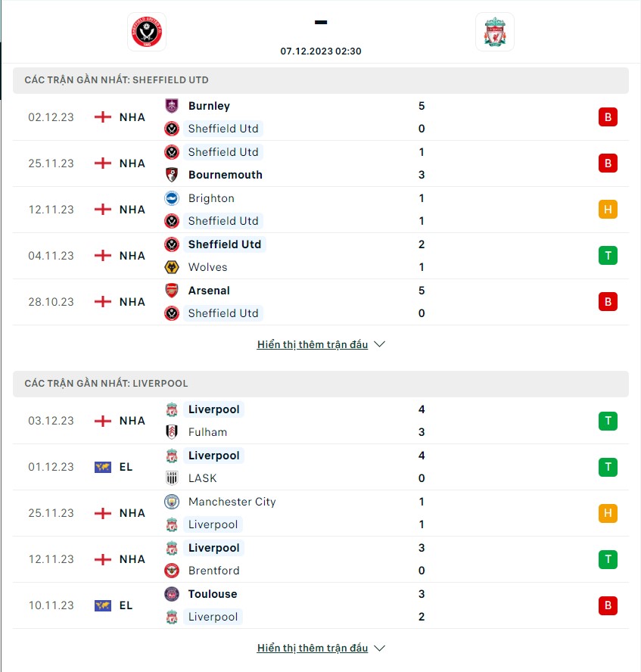The width and height of the screenshot is (641, 672).
Task: Click the Toulouse club badge
Action: (x=171, y=594)
